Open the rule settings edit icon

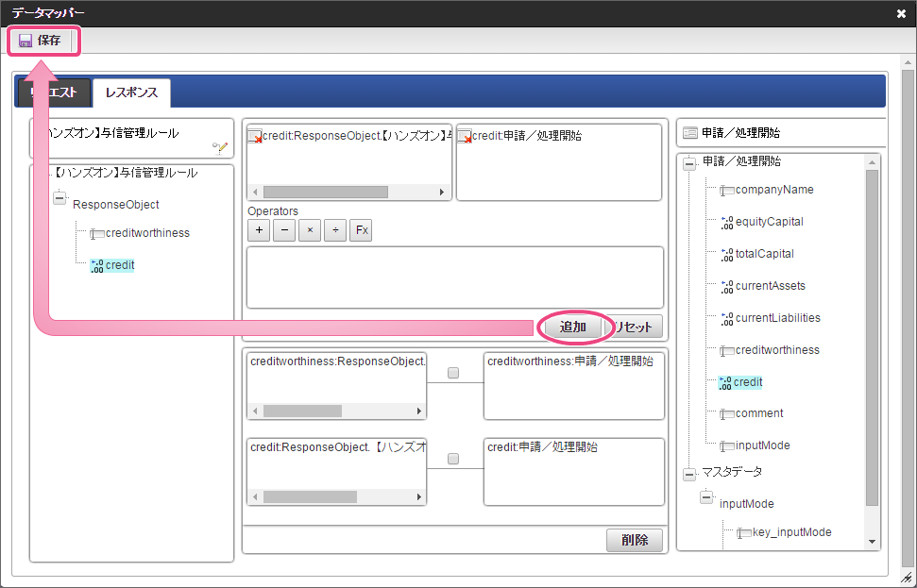pyautogui.click(x=220, y=148)
